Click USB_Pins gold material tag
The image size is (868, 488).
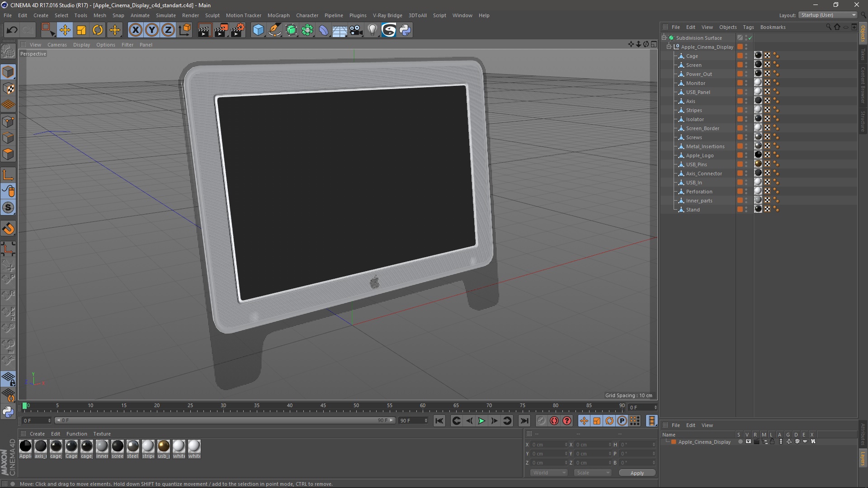(758, 164)
